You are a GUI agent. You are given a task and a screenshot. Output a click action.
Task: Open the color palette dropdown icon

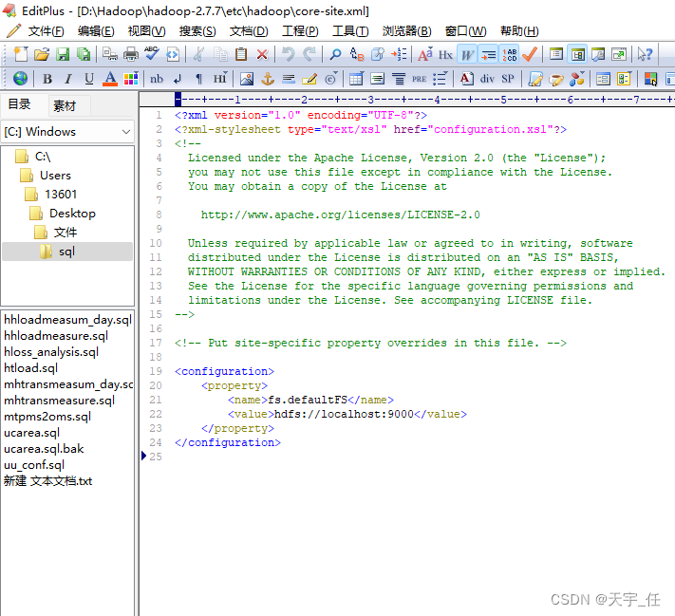131,79
